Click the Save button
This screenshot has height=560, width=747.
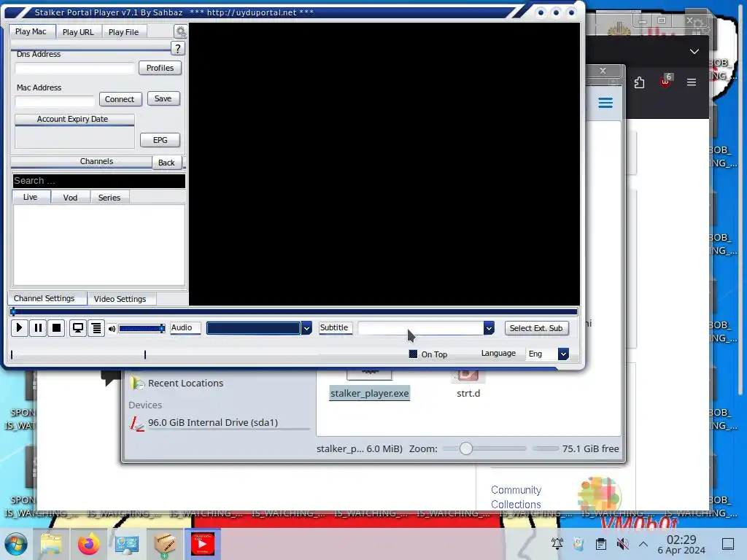point(163,98)
